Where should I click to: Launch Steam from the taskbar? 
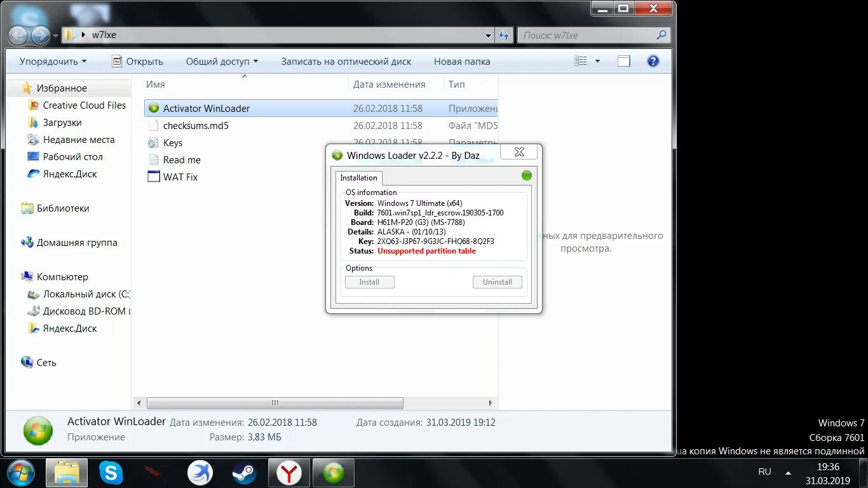[x=245, y=473]
